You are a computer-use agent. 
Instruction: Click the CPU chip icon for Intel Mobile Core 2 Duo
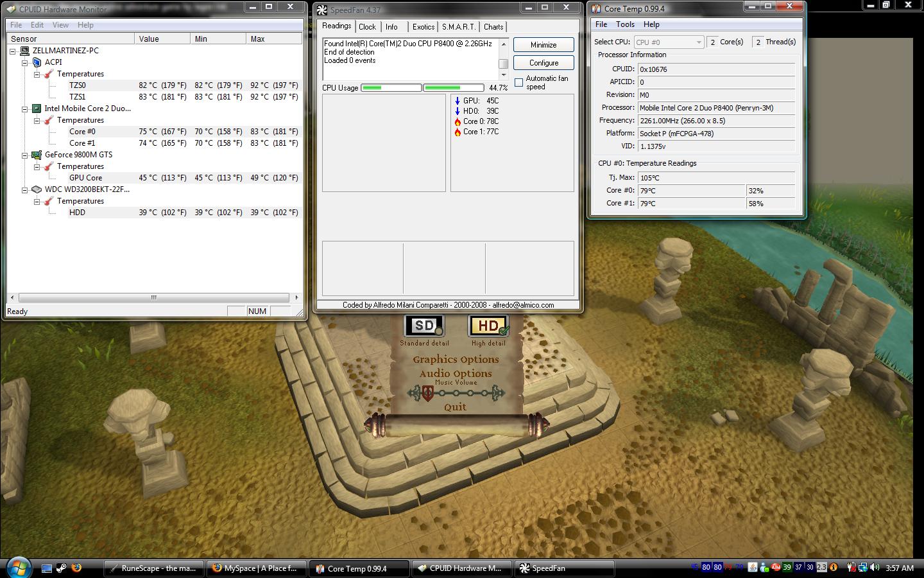tap(37, 109)
